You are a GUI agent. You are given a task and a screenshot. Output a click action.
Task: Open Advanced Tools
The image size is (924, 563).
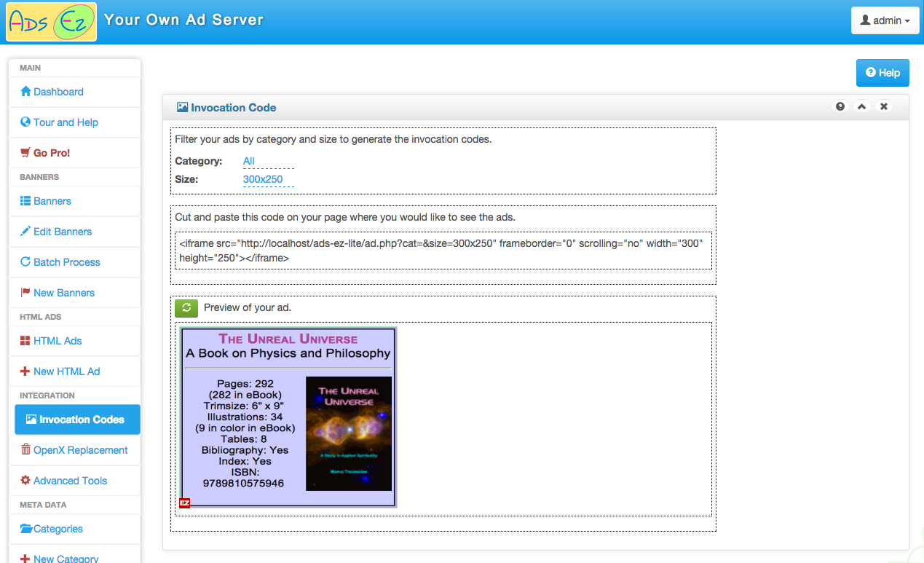point(74,481)
